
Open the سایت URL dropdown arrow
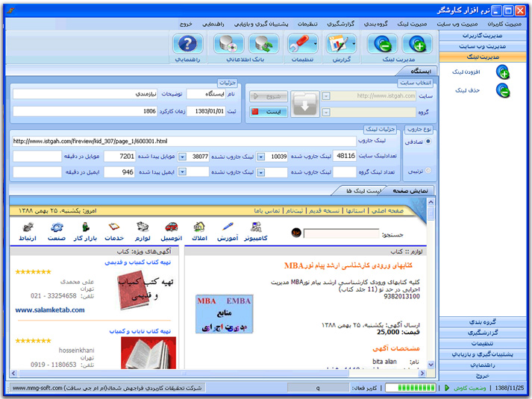click(326, 96)
